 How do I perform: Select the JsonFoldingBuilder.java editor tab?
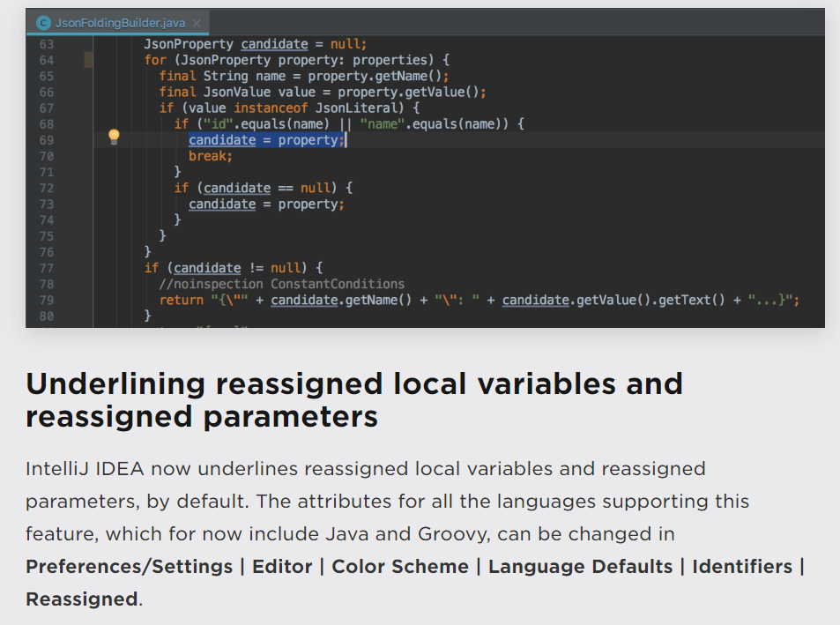pyautogui.click(x=117, y=23)
